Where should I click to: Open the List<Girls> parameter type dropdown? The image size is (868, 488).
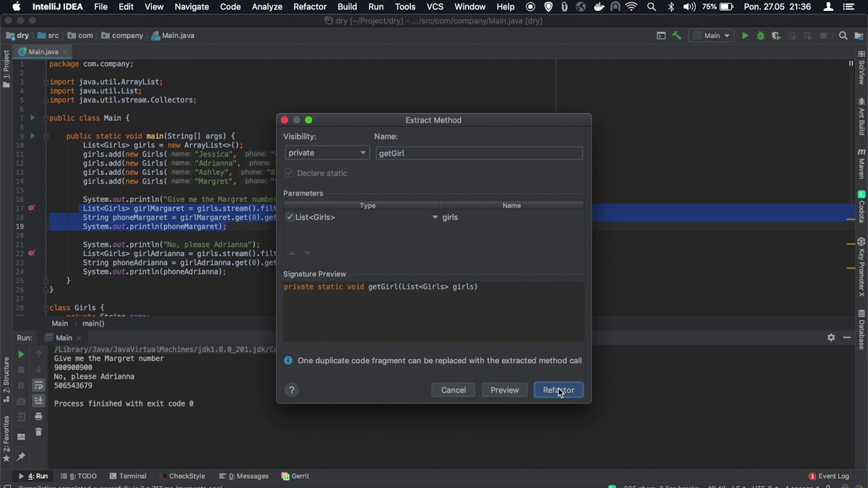(435, 217)
